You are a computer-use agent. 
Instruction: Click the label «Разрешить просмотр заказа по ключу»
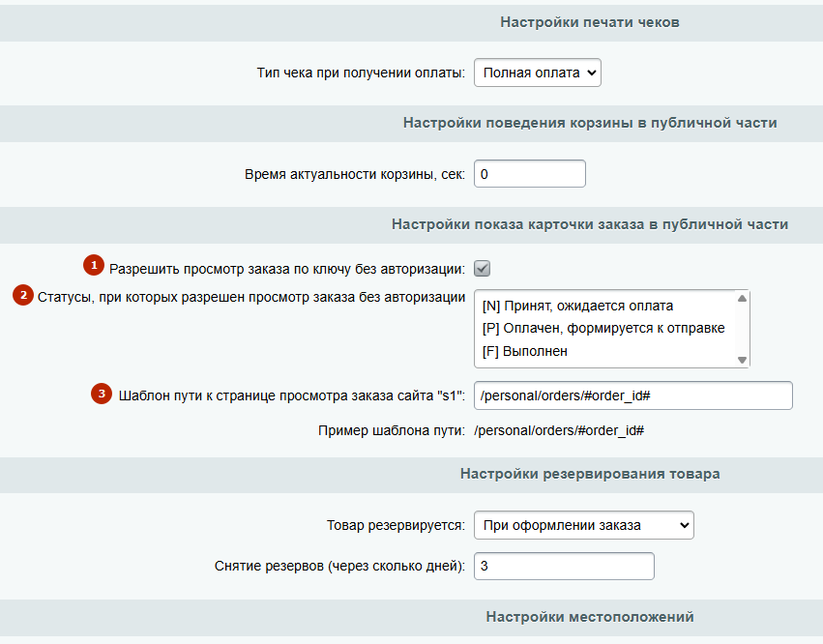287,269
